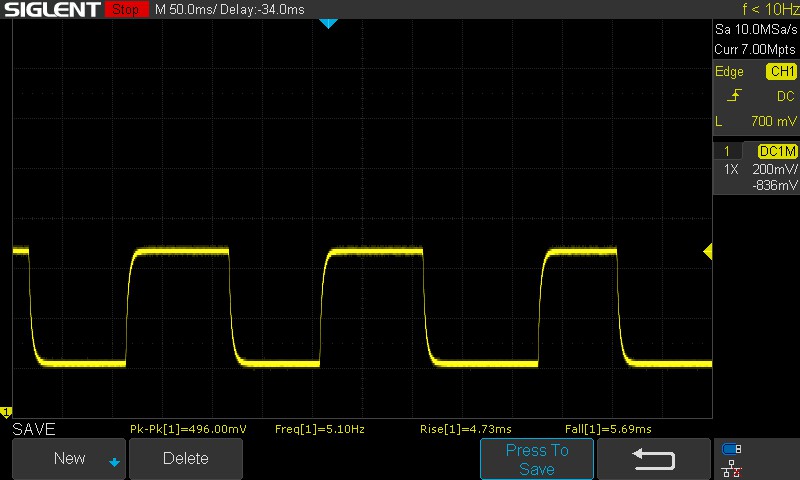Click the Freq[1]=5.10Hz measurement
The image size is (800, 480).
click(x=320, y=429)
